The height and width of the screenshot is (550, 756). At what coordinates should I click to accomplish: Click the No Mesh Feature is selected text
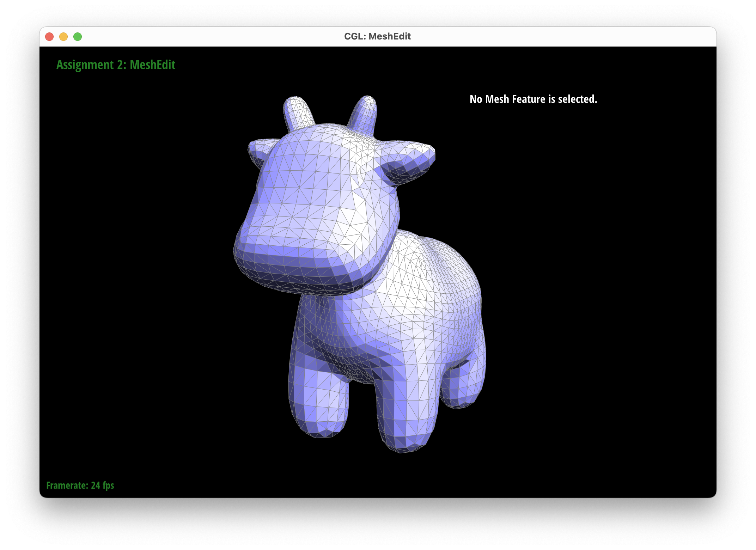[533, 99]
